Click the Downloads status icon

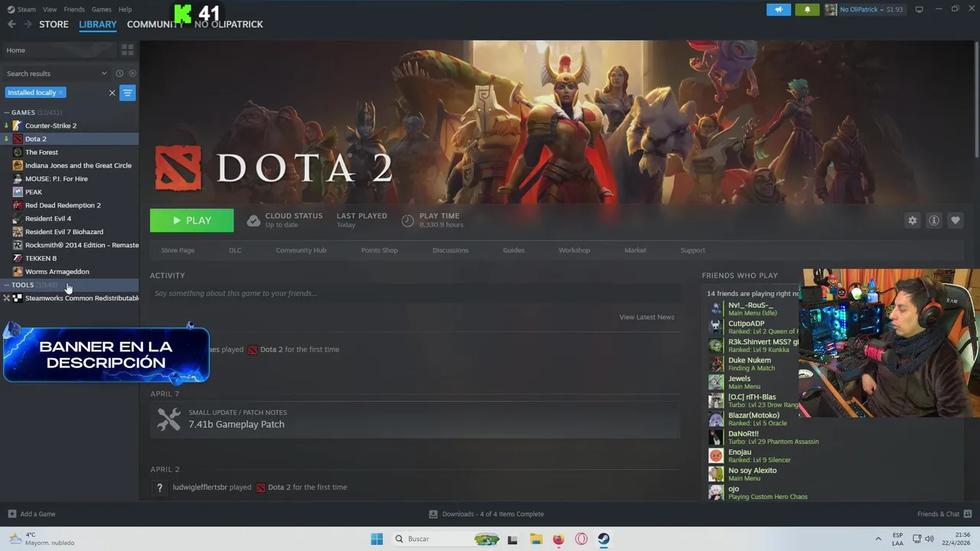point(433,514)
